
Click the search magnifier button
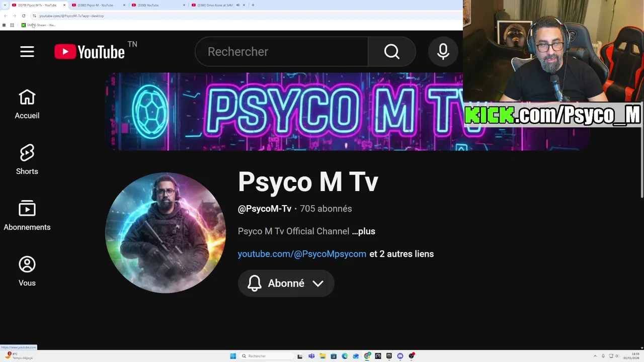tap(392, 52)
